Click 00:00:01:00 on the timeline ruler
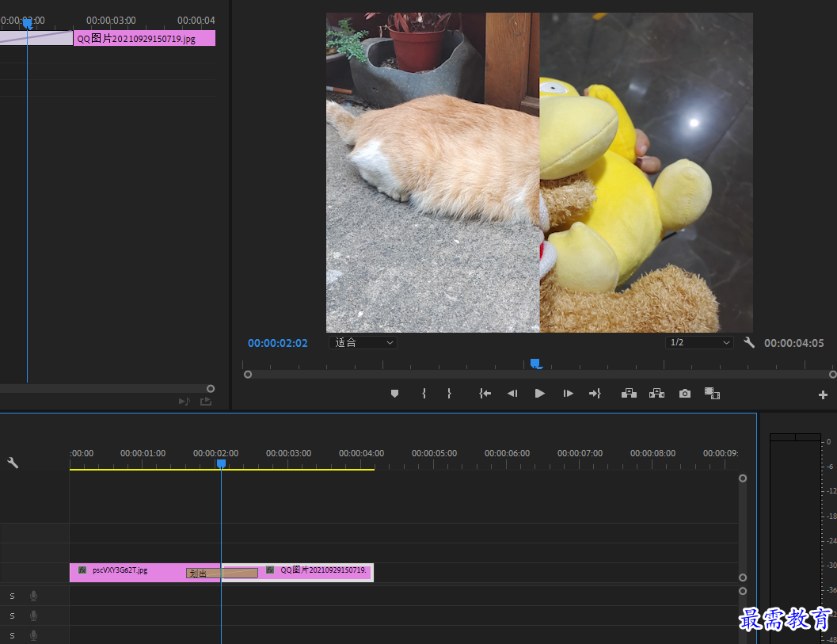Screen dimensions: 837x644 coord(143,453)
